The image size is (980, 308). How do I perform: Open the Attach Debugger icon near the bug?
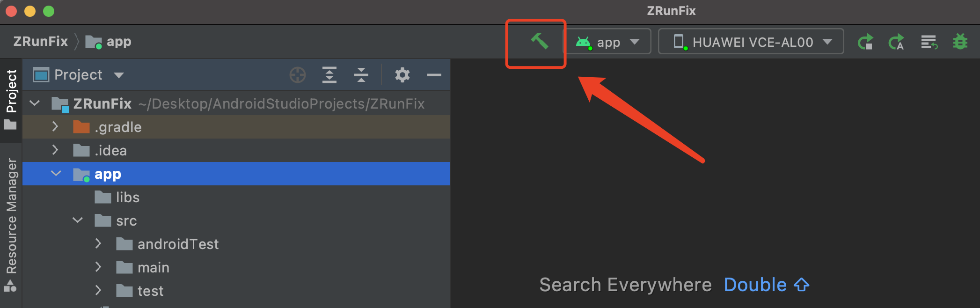click(x=928, y=42)
